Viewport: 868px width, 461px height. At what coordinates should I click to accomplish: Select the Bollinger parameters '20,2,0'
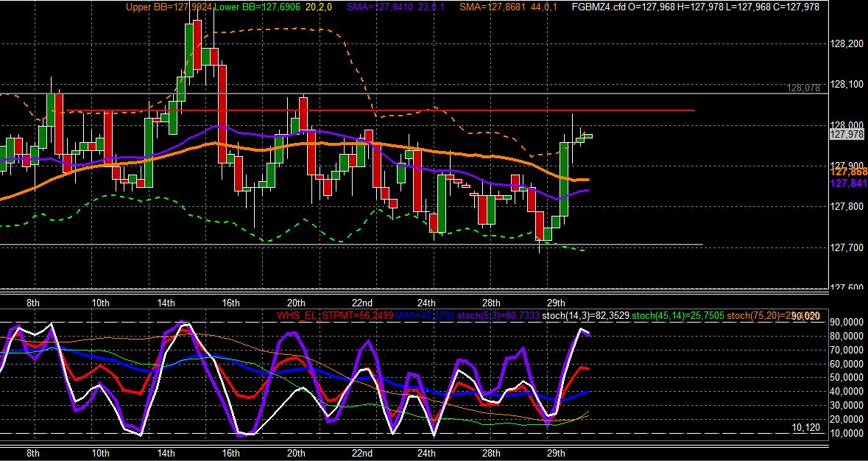tap(318, 7)
